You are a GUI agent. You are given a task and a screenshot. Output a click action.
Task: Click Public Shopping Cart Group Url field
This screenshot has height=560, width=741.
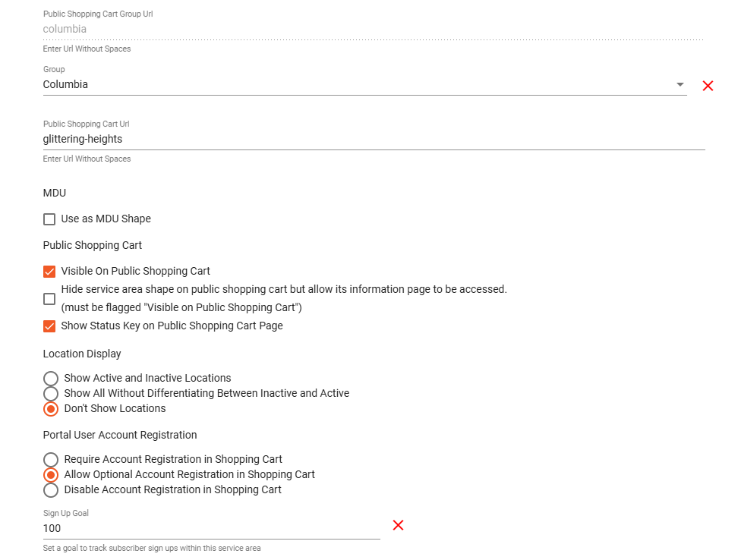[x=372, y=30]
